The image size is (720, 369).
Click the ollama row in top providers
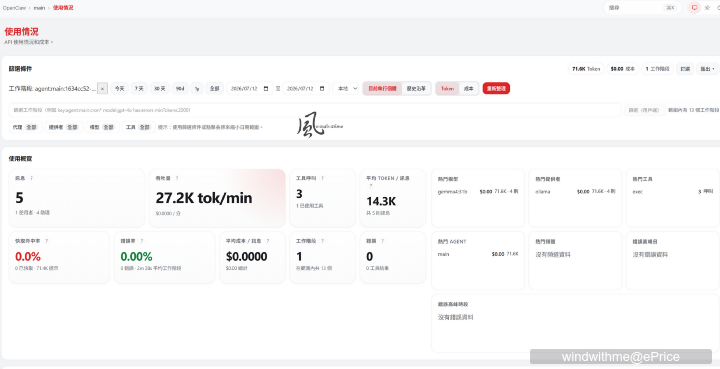click(x=575, y=191)
